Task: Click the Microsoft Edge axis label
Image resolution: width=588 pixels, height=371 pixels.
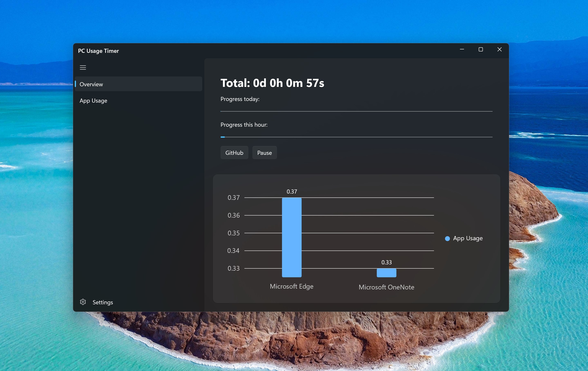Action: coord(291,286)
